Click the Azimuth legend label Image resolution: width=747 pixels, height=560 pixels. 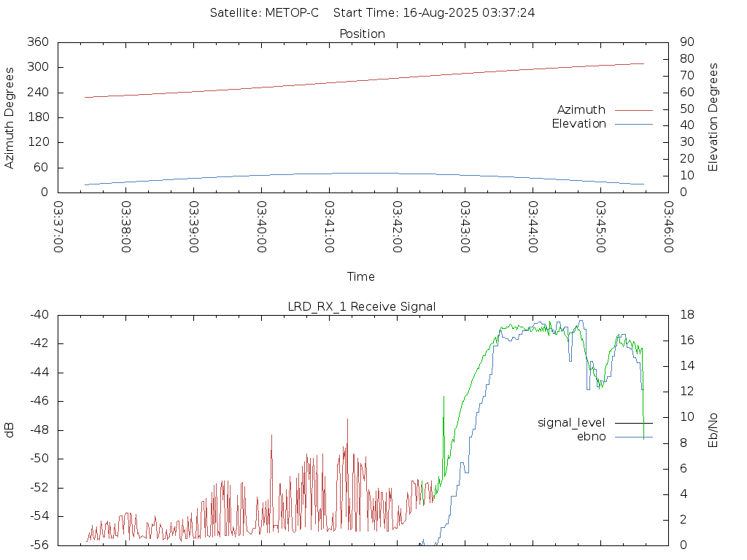(x=581, y=110)
